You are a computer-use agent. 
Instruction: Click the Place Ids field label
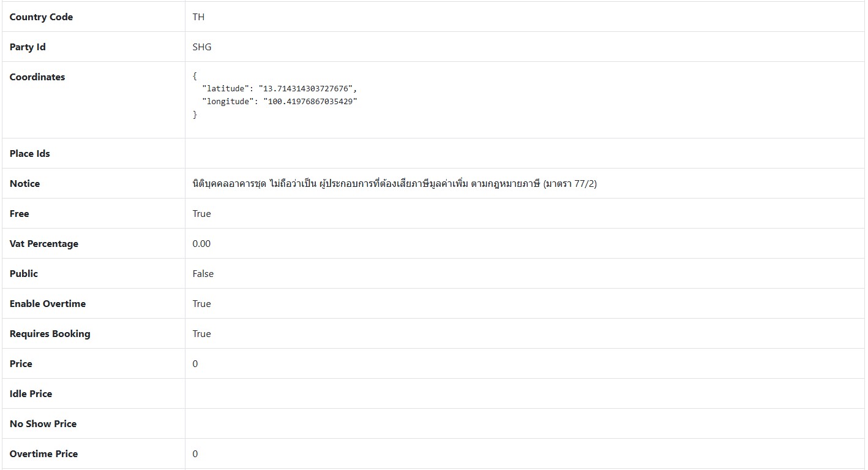tap(30, 154)
